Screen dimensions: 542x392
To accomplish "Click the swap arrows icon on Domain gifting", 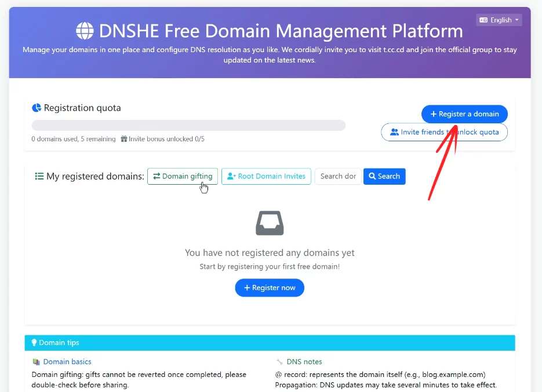I will (x=157, y=176).
